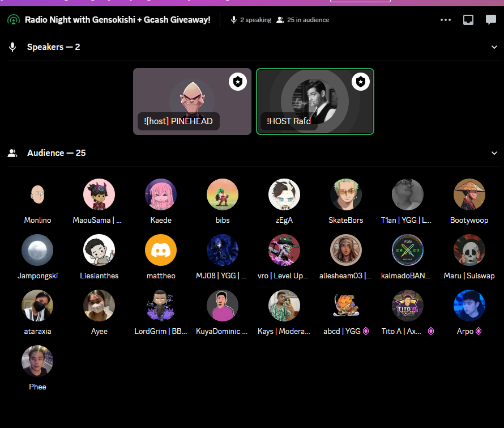Open MaouSama's avatar
This screenshot has height=428, width=504.
[x=99, y=194]
